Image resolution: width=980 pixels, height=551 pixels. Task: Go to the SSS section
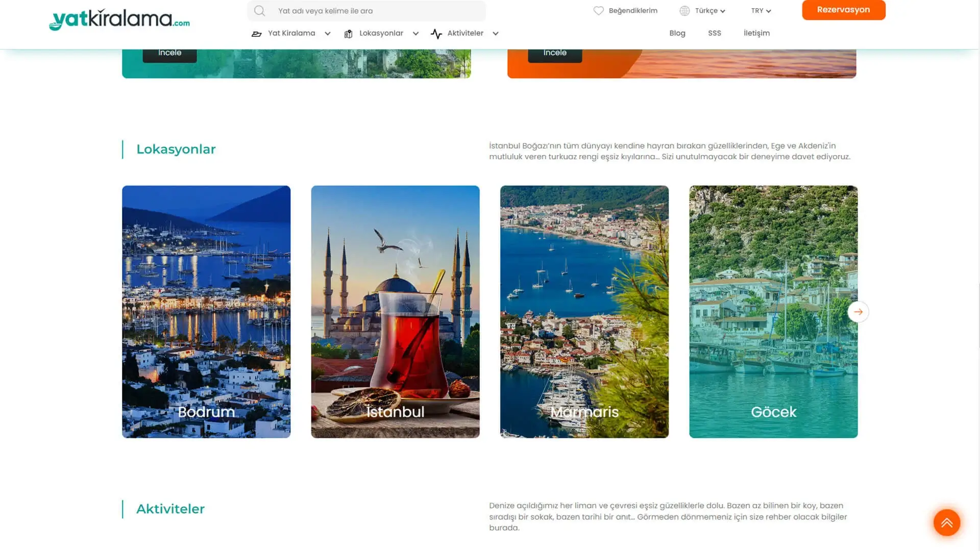tap(715, 33)
